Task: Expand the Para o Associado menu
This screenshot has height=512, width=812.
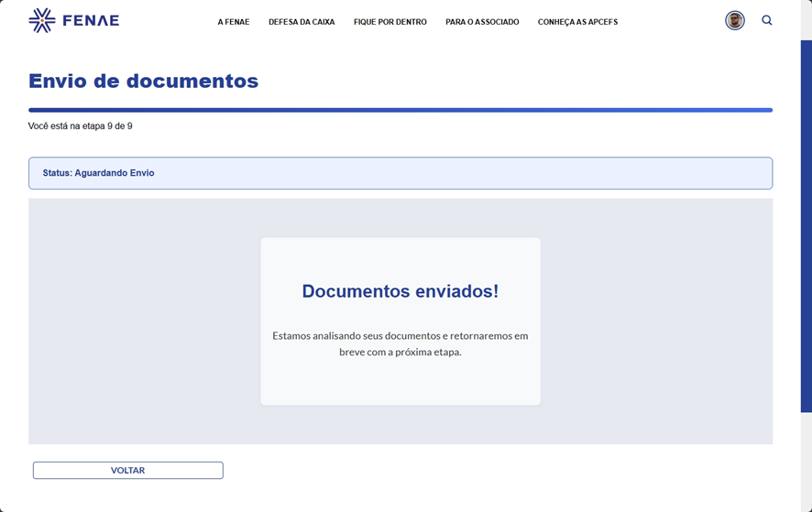Action: point(482,22)
